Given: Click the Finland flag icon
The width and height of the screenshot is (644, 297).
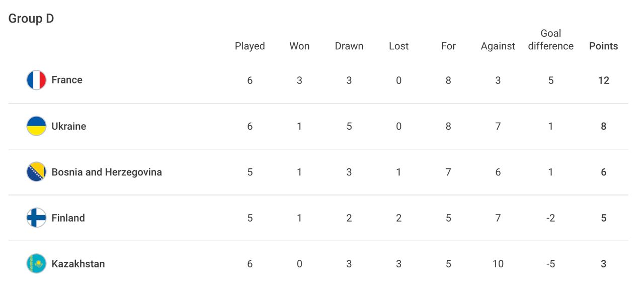Looking at the screenshot, I should pyautogui.click(x=36, y=218).
